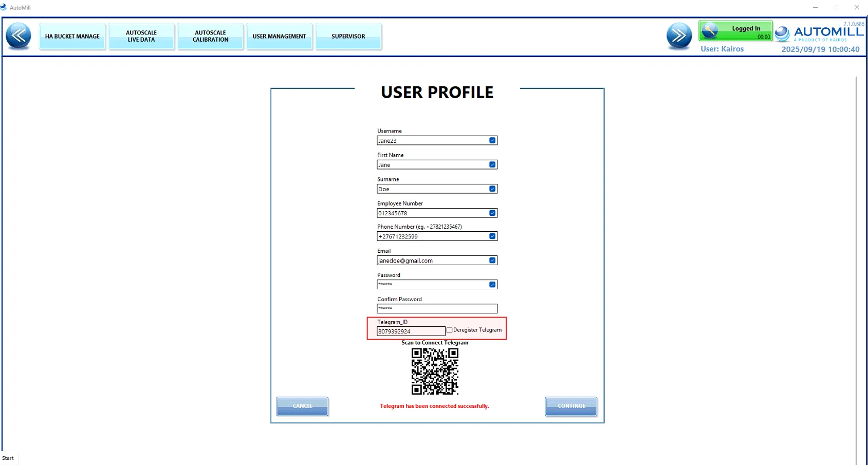
Task: Click the USER PROFILE heading
Action: coord(437,92)
